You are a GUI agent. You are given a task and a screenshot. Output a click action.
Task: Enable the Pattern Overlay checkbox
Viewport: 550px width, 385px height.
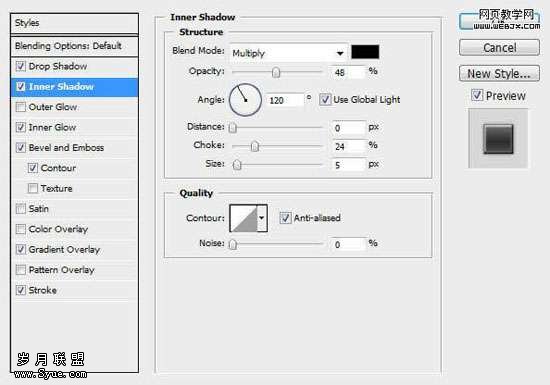tap(21, 270)
